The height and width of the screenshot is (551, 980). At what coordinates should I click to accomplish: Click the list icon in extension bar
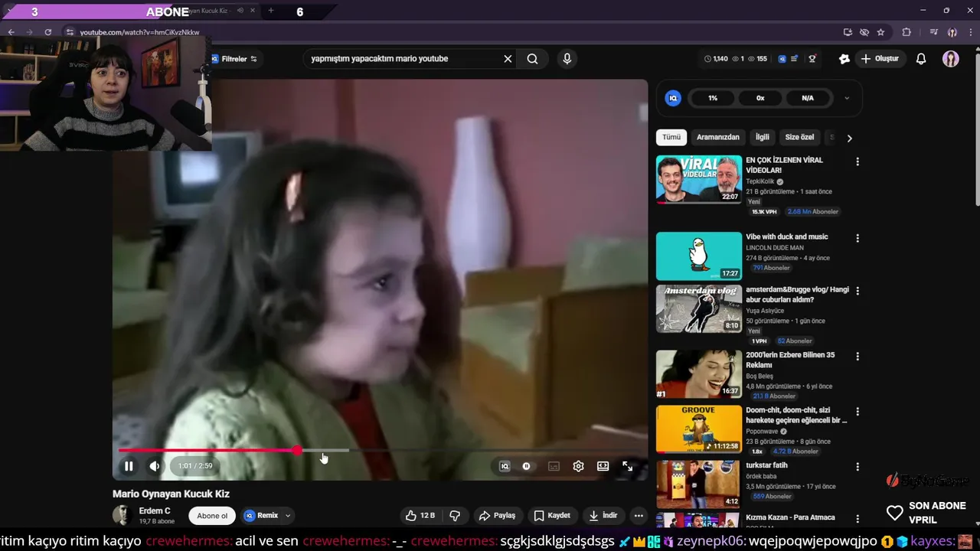click(x=795, y=59)
